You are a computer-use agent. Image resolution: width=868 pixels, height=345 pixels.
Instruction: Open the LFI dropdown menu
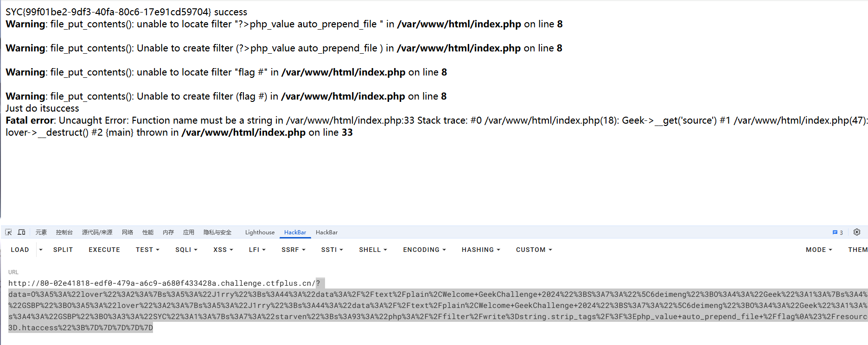pos(257,250)
